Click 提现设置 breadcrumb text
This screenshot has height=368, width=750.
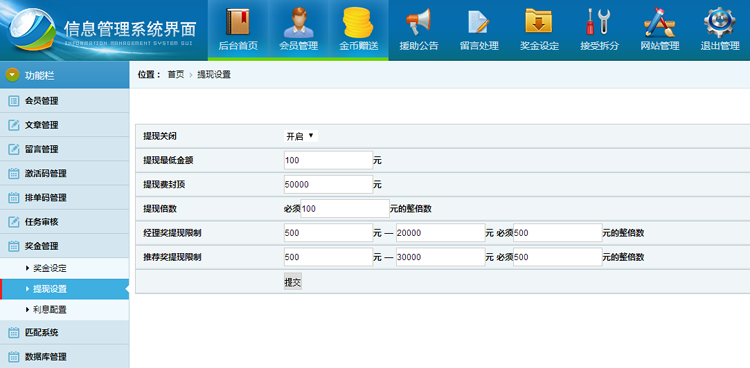[x=214, y=75]
